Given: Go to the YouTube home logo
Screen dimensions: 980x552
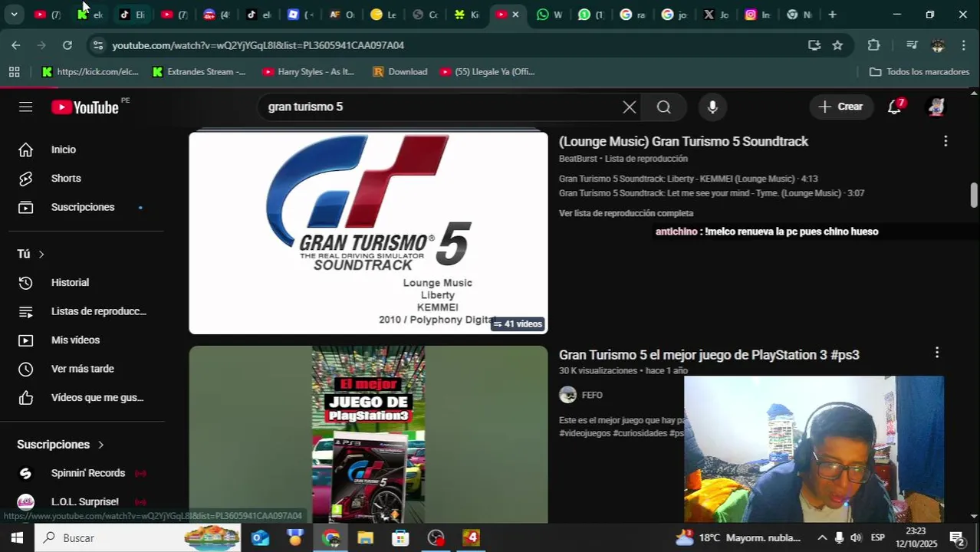Looking at the screenshot, I should (85, 107).
